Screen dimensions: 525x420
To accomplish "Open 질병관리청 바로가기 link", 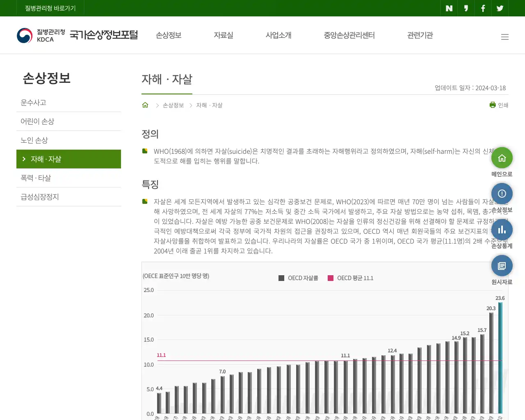I will (50, 8).
